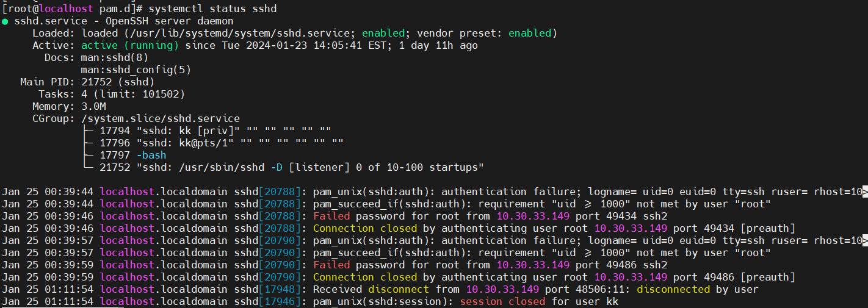Open the man:sshd_config(5) docs reference
The image size is (868, 308).
coord(136,70)
